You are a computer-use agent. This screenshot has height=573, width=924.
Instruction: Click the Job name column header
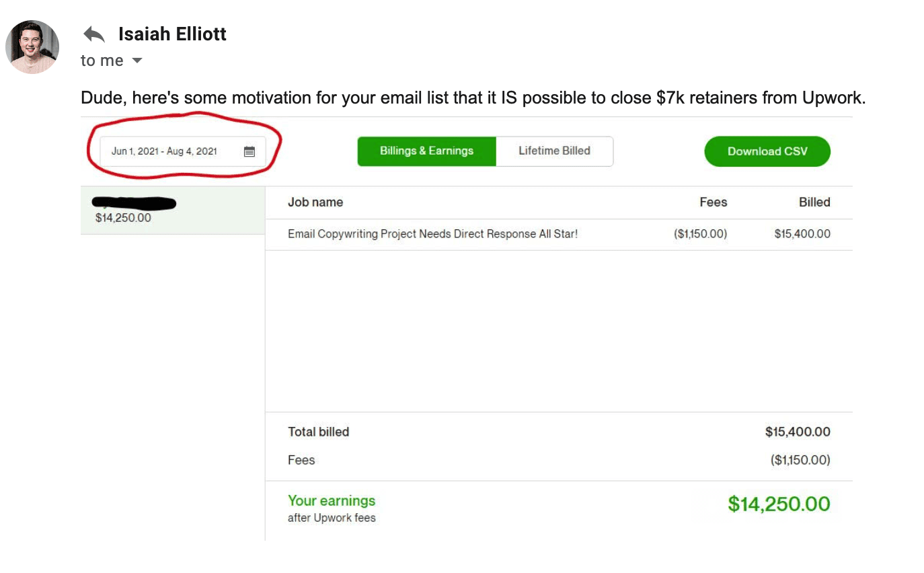pos(315,202)
